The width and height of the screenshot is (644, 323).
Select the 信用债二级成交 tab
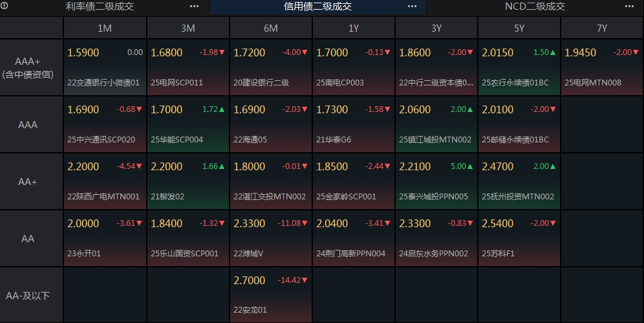pyautogui.click(x=317, y=6)
